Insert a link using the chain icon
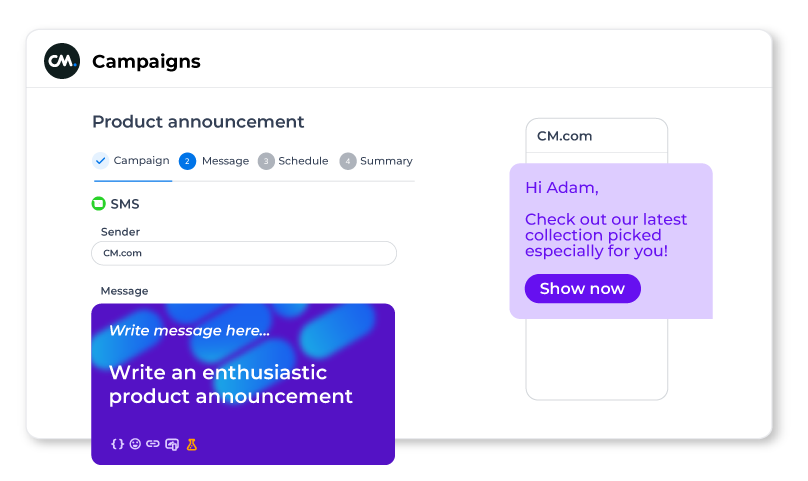Screen dimensions: 808x481 coord(153,444)
